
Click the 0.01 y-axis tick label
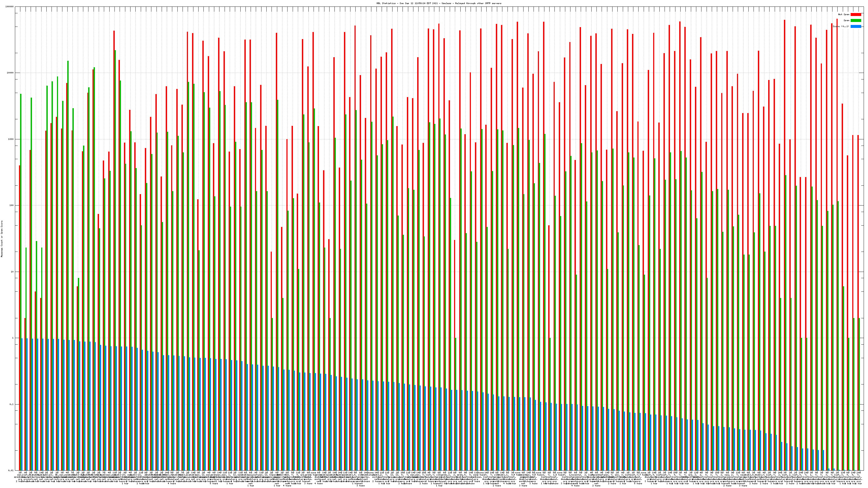pos(11,470)
